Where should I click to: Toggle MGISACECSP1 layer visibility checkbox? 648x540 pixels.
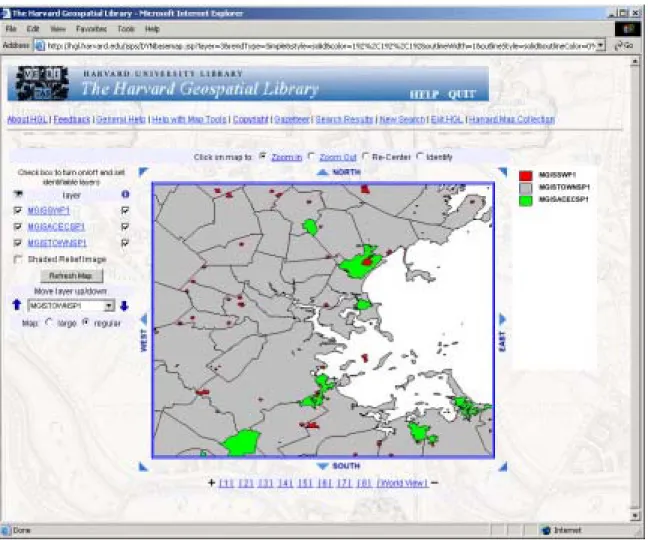[x=18, y=227]
